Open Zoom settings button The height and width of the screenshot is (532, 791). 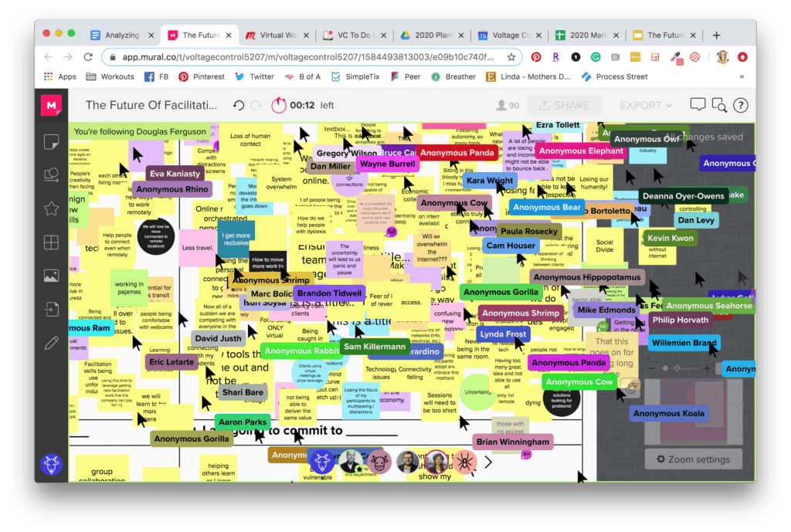(693, 459)
